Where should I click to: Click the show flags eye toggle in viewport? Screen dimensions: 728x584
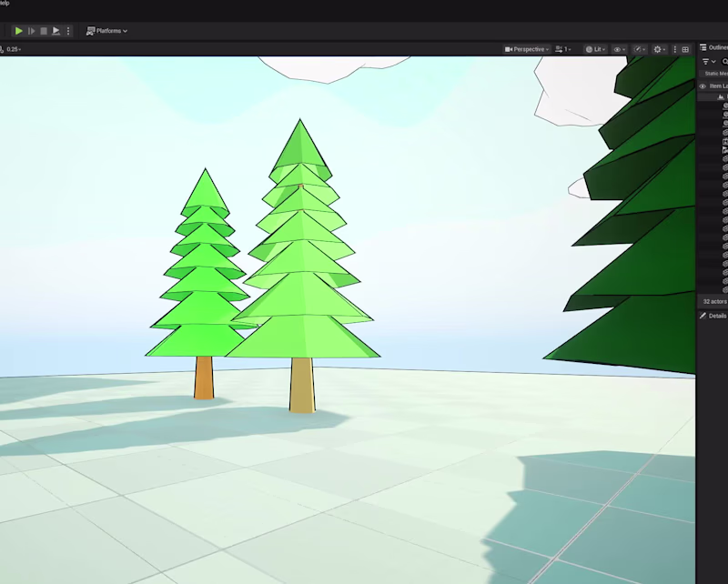point(621,49)
